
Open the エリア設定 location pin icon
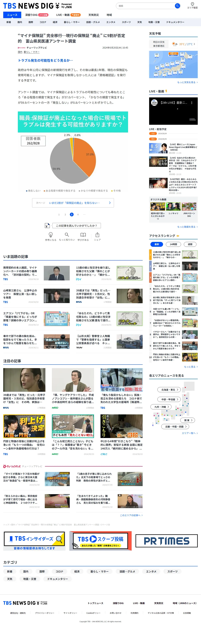(x=192, y=4)
